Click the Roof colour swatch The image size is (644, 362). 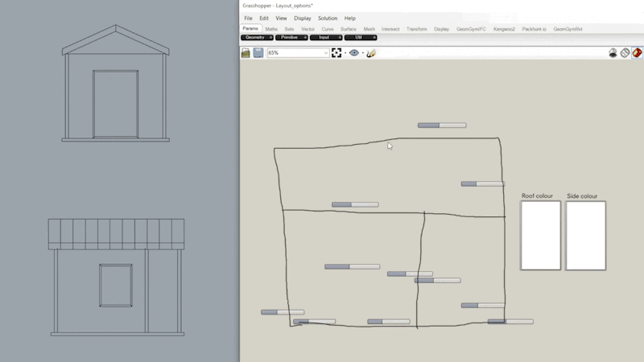[x=540, y=236]
